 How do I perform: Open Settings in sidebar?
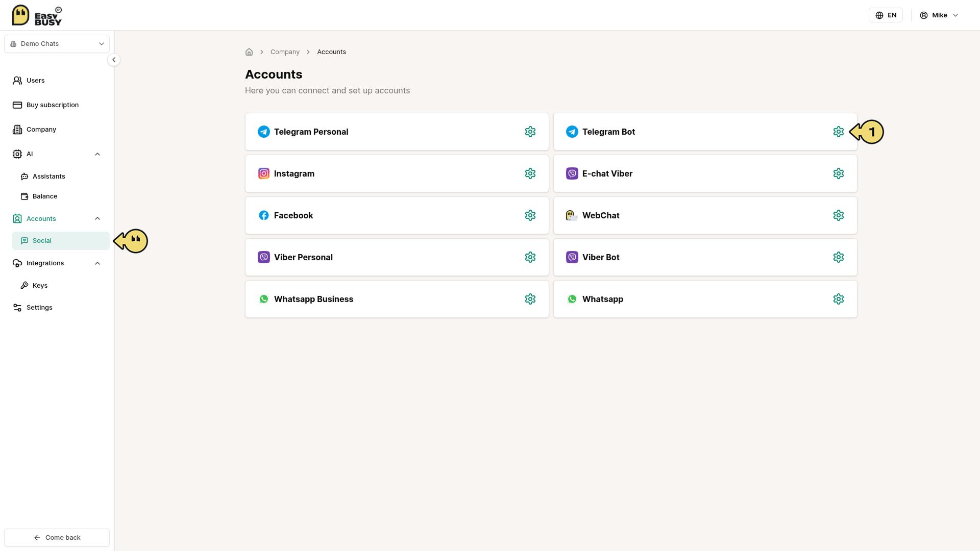pyautogui.click(x=57, y=308)
